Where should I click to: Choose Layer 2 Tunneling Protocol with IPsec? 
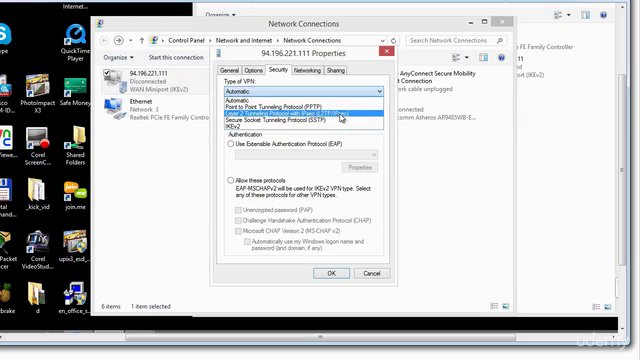304,113
